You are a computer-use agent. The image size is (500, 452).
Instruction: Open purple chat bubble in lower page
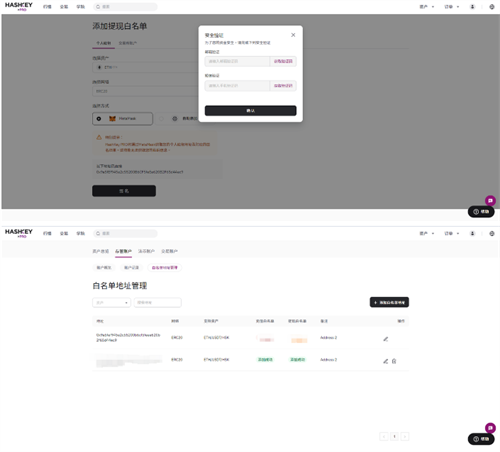point(490,428)
